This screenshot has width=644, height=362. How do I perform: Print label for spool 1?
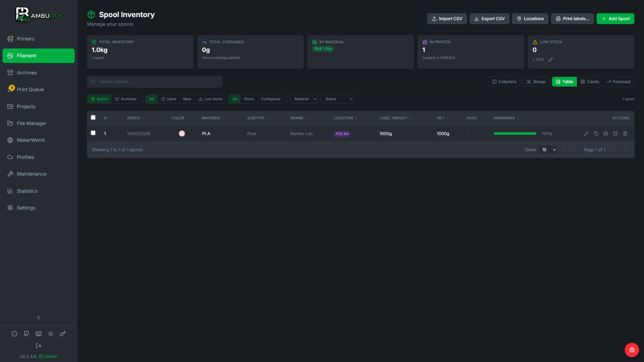click(606, 134)
